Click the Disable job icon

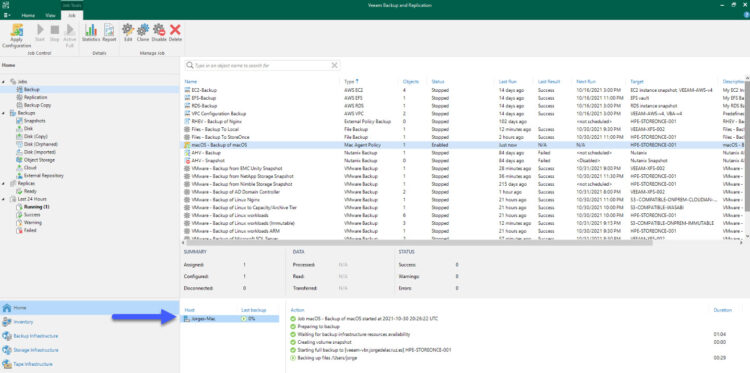click(159, 33)
